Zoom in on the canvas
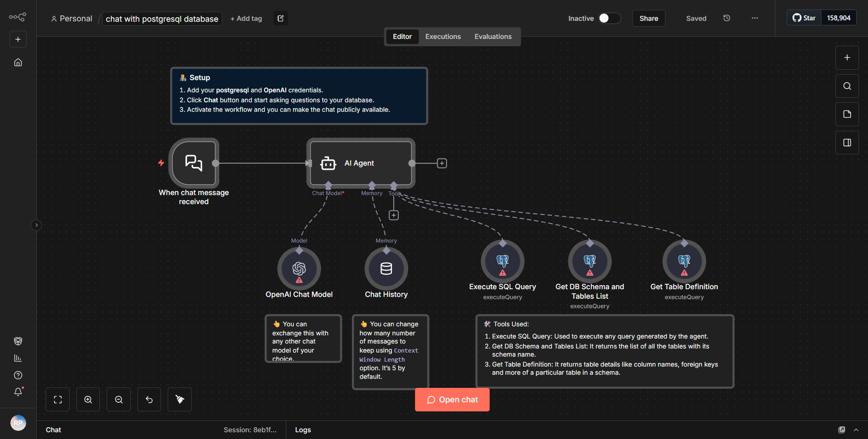 pyautogui.click(x=88, y=399)
